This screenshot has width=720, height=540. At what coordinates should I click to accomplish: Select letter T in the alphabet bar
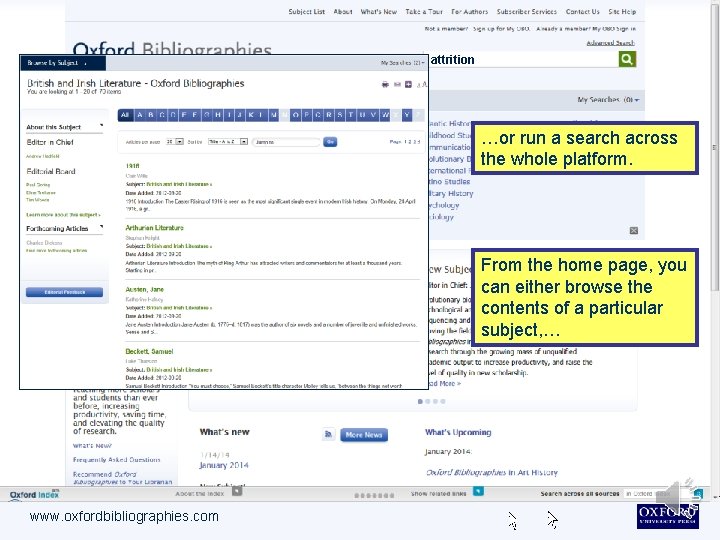[351, 115]
